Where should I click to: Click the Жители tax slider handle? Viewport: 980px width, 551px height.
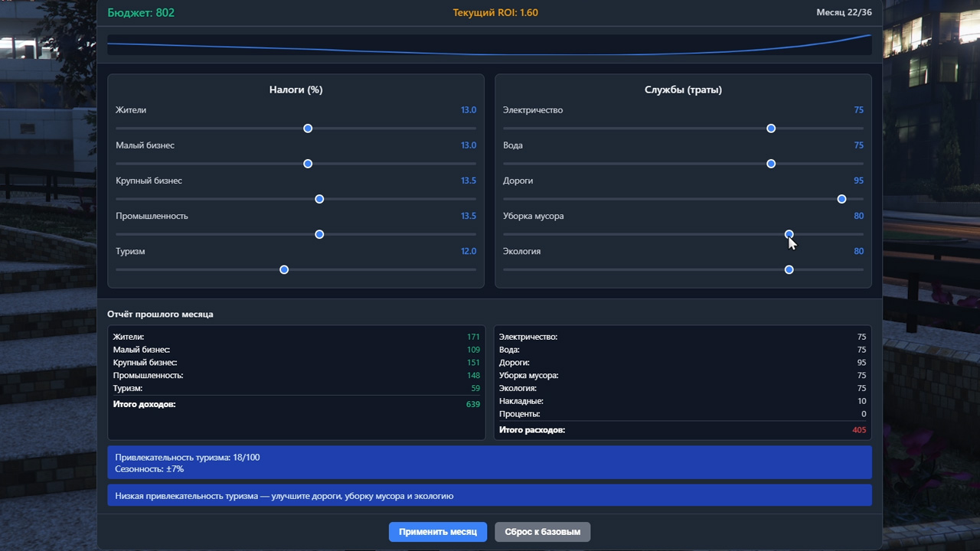308,129
